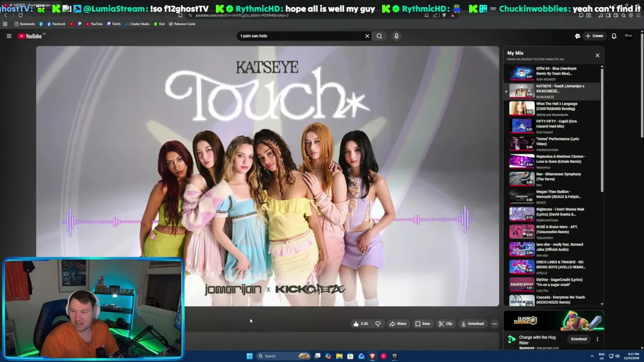644x362 pixels.
Task: Open the Kick bookmark
Action: click(x=159, y=24)
